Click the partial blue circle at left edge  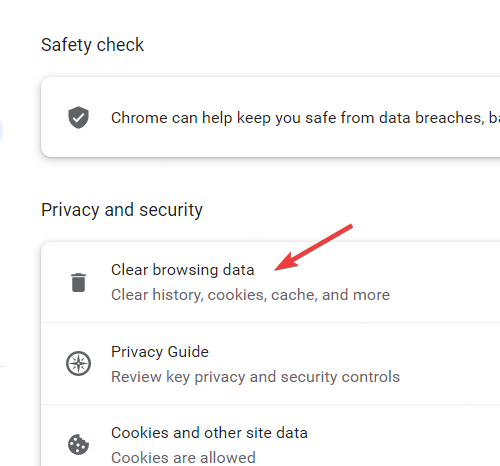[x=1, y=131]
